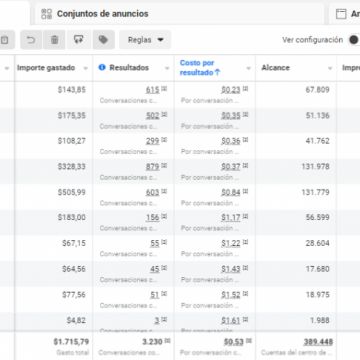Click the tag label toolbar icon
This screenshot has height=360, width=360.
pyautogui.click(x=103, y=40)
